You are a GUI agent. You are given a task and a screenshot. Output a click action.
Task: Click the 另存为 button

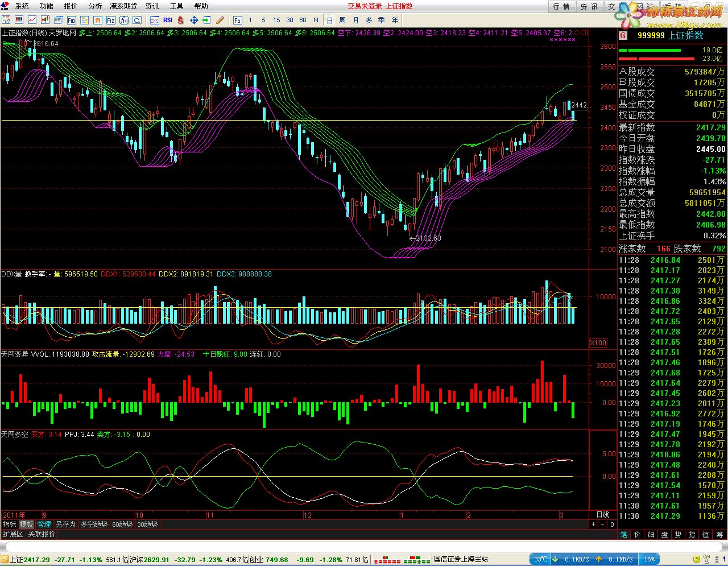pos(65,524)
